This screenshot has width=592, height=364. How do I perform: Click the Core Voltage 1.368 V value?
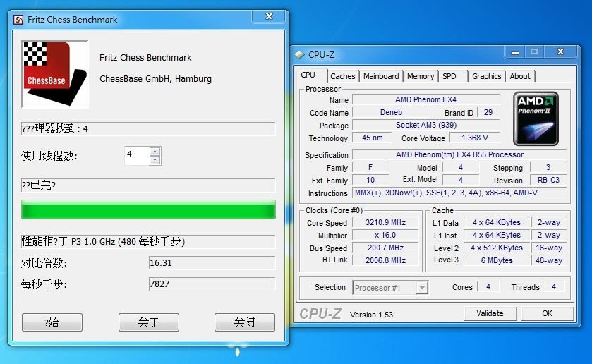475,138
